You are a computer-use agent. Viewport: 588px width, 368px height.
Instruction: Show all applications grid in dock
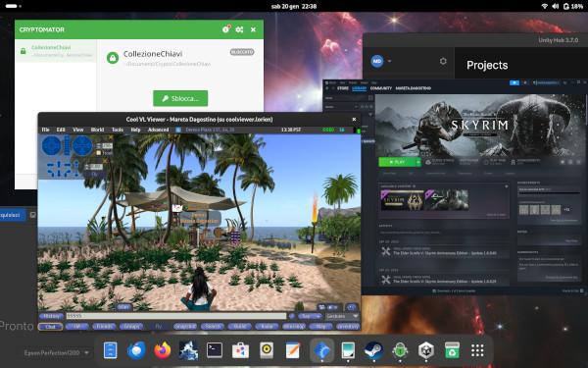point(477,350)
